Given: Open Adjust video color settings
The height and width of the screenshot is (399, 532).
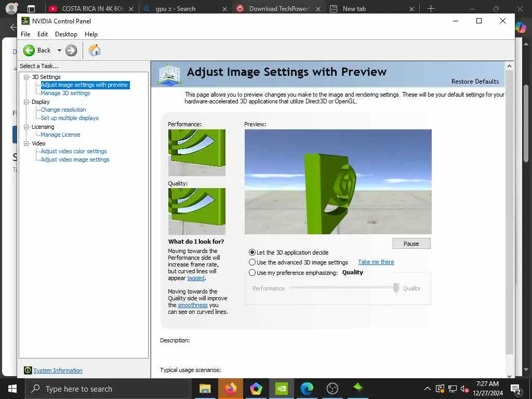Looking at the screenshot, I should [74, 151].
